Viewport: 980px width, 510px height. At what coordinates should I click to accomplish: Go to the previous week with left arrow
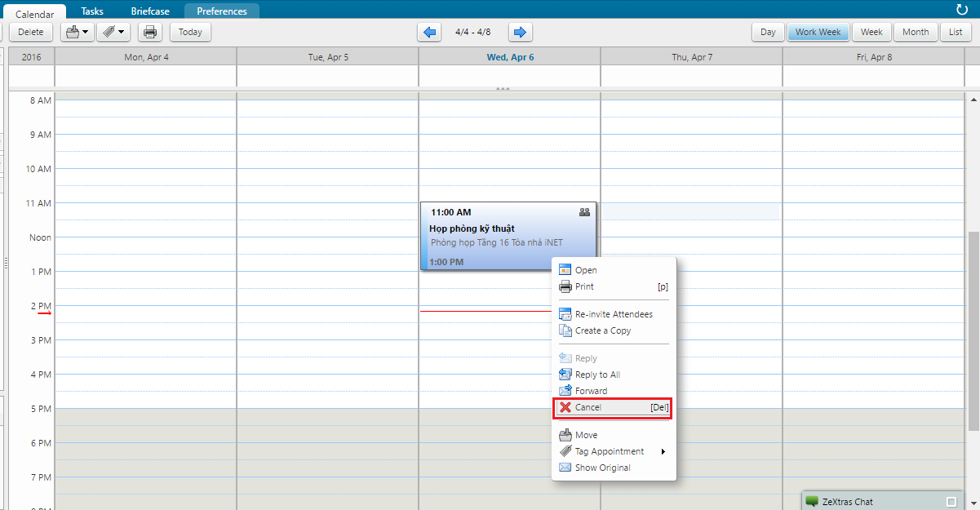[429, 32]
